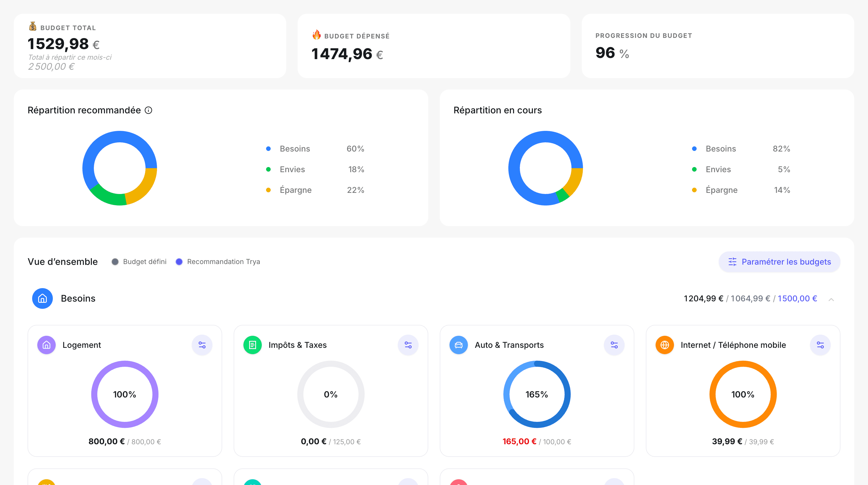Image resolution: width=868 pixels, height=485 pixels.
Task: Click the green Impôts & Taxes icon
Action: tap(252, 345)
